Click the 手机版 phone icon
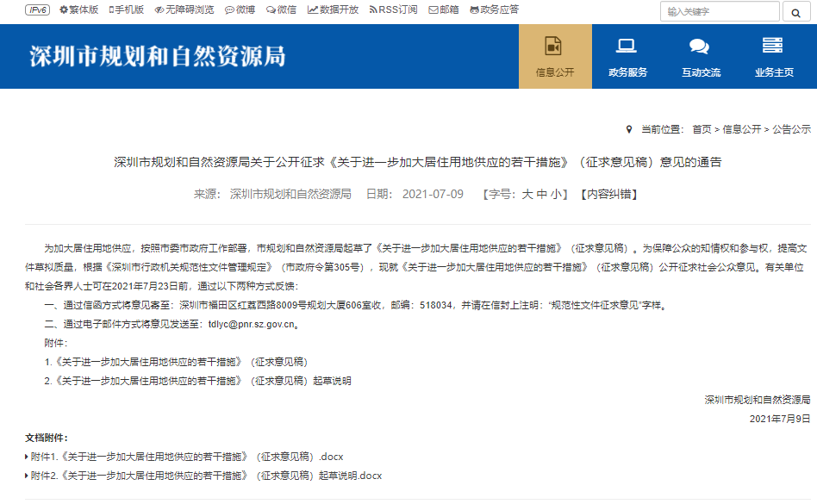This screenshot has height=504, width=817. (x=111, y=9)
